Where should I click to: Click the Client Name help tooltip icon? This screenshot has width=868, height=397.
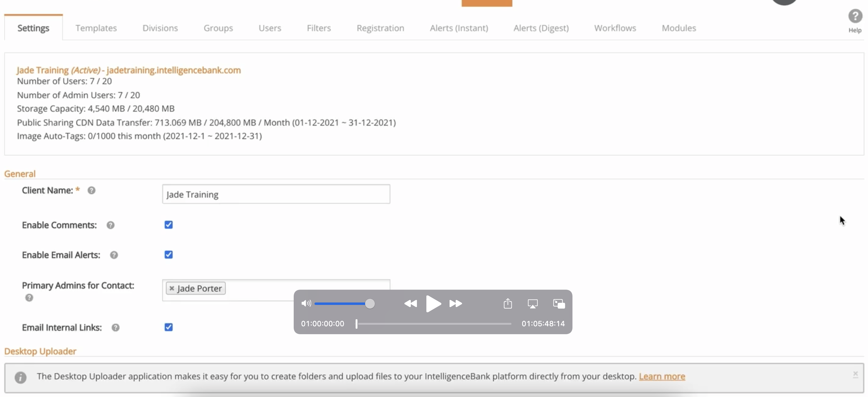(x=91, y=190)
